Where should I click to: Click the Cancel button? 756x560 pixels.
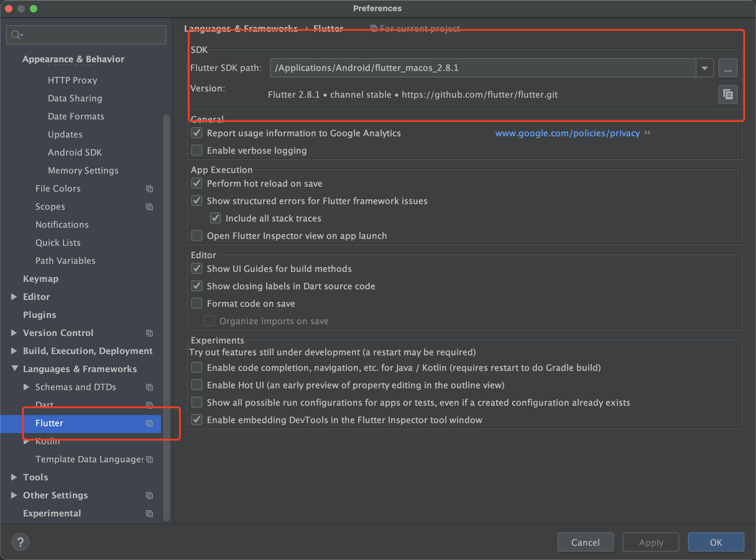pyautogui.click(x=585, y=542)
